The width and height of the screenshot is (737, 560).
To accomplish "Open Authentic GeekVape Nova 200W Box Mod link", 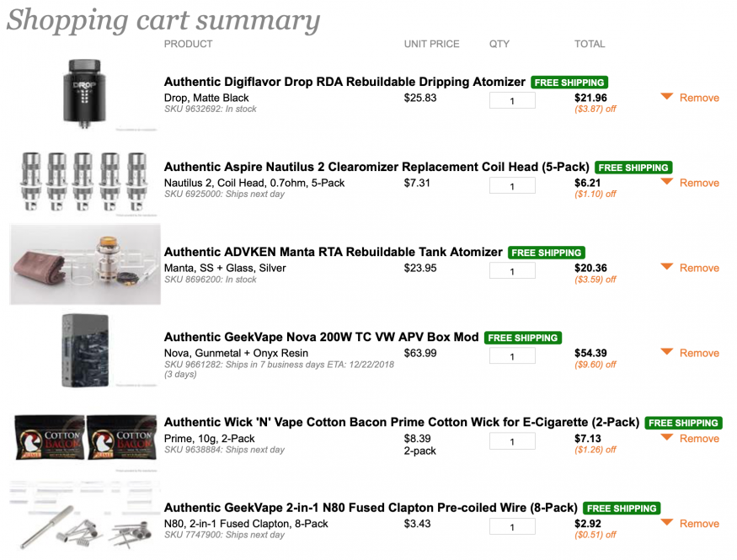I will click(x=321, y=337).
